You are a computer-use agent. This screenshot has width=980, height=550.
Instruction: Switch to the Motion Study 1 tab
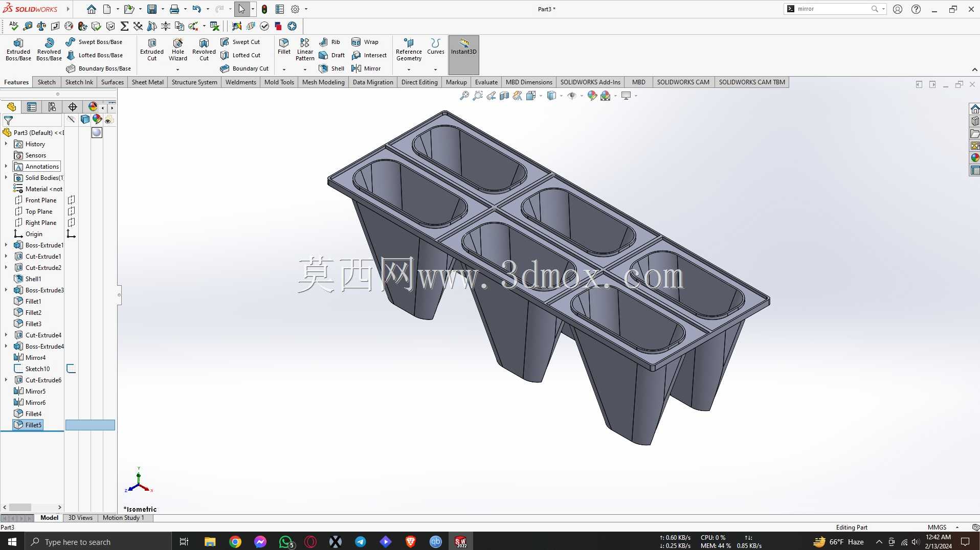click(x=123, y=518)
